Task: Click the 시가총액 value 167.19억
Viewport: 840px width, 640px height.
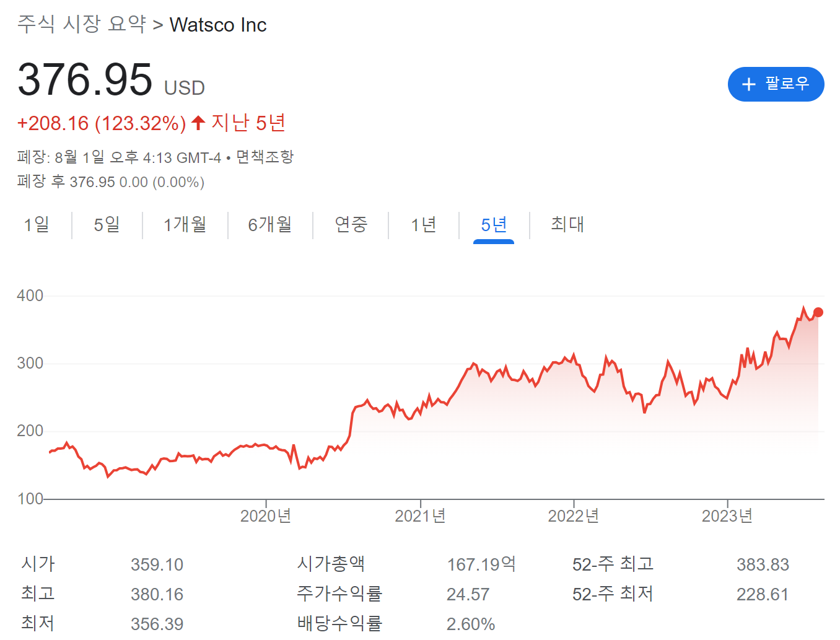Action: (481, 564)
